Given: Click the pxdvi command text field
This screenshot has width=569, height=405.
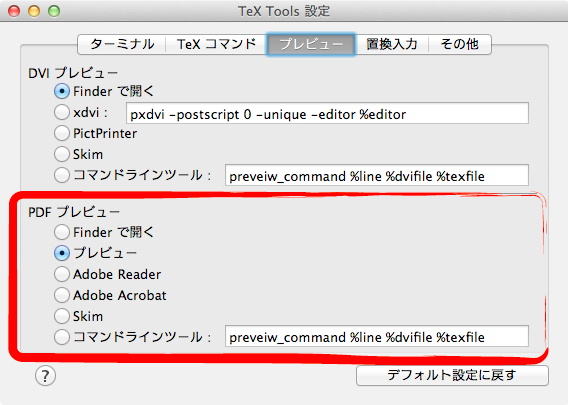Looking at the screenshot, I should pos(327,114).
